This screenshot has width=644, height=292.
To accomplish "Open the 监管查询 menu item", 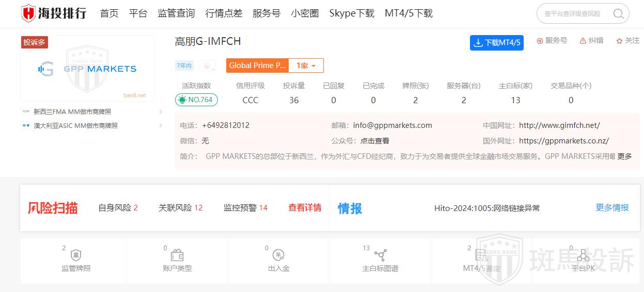I will (x=176, y=13).
